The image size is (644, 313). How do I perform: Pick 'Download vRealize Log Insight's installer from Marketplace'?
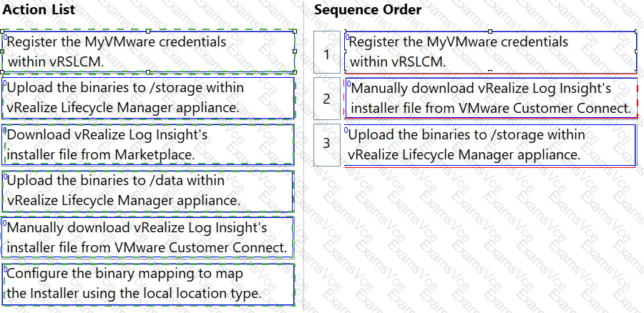coord(148,144)
